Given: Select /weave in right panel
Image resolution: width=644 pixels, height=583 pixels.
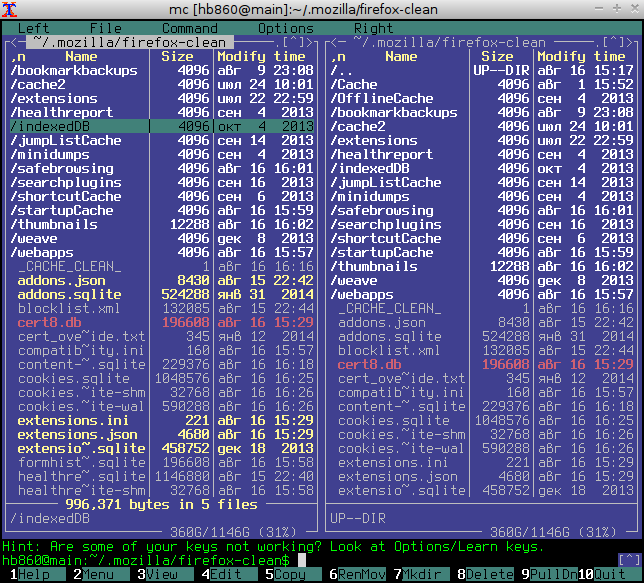Looking at the screenshot, I should (x=482, y=280).
